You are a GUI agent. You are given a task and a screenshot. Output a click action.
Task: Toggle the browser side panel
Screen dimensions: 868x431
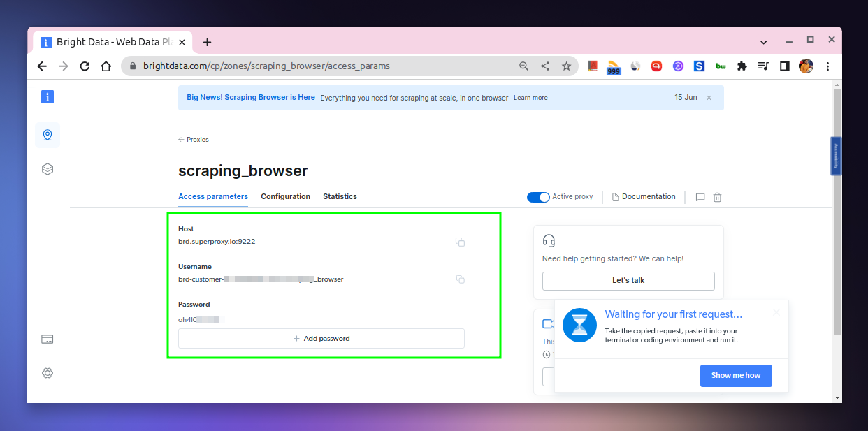click(785, 66)
